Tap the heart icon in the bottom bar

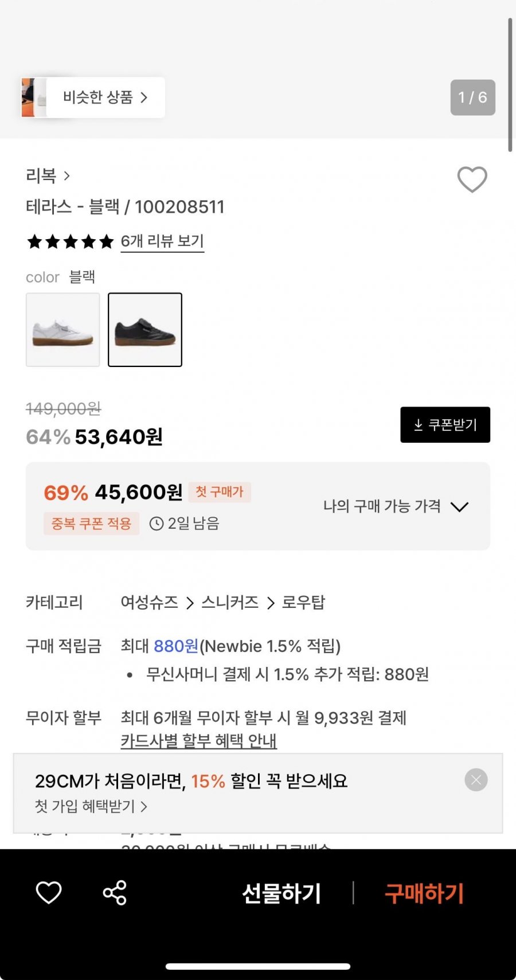49,892
